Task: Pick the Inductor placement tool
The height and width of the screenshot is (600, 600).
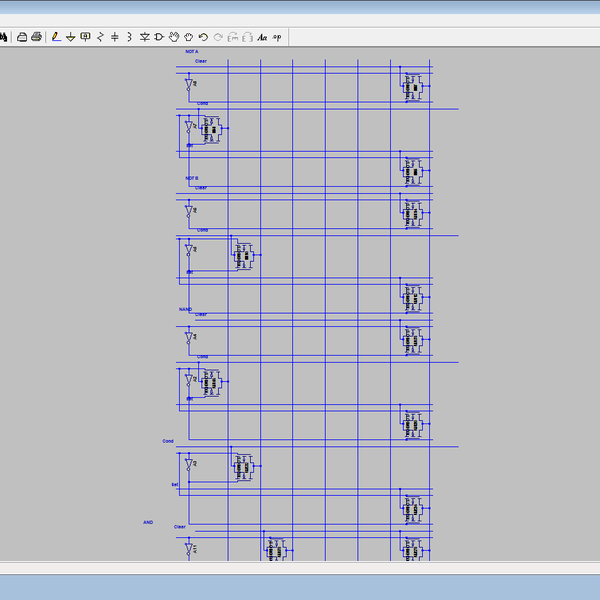Action: tap(128, 37)
